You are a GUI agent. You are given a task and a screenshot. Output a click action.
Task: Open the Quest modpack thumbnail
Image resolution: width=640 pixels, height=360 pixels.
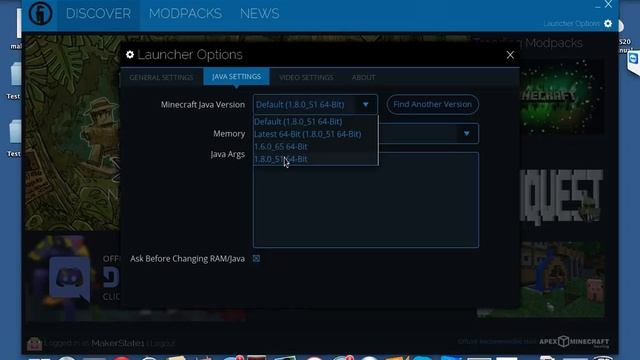pos(562,197)
